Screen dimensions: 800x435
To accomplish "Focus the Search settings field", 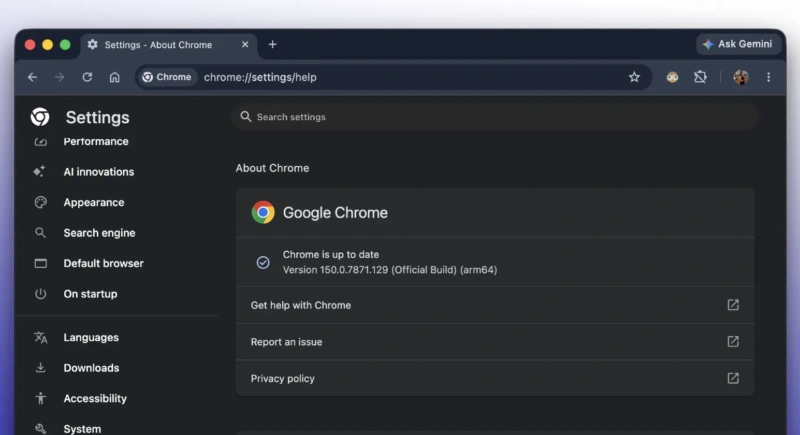I will 495,117.
